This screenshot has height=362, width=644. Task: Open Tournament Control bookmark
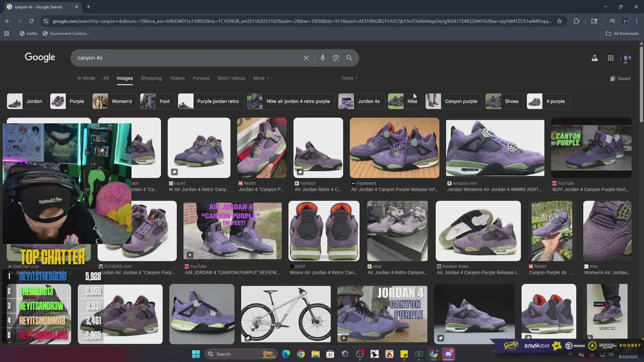click(x=66, y=34)
